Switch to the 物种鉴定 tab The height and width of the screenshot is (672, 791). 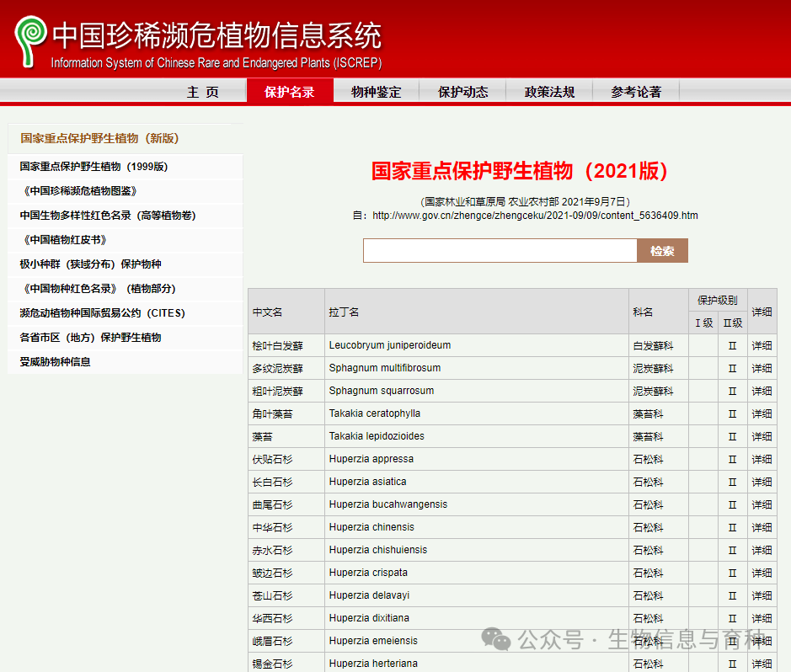pyautogui.click(x=376, y=93)
